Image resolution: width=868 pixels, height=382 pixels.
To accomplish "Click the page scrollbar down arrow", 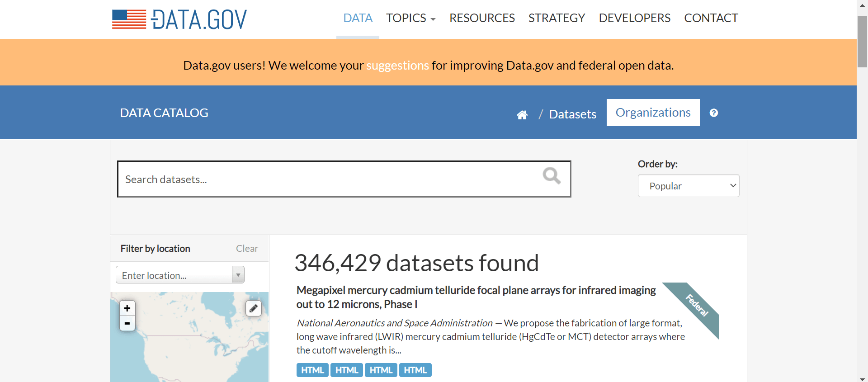I will pyautogui.click(x=863, y=379).
